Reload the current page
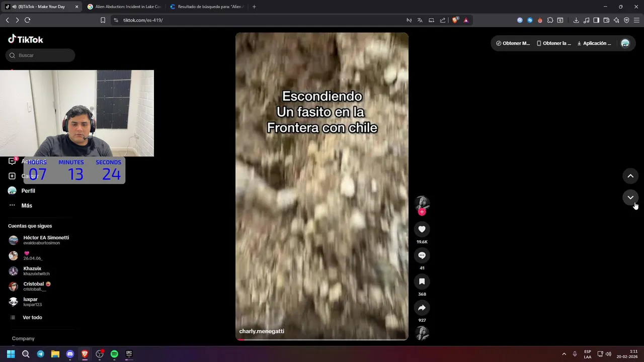 tap(27, 20)
